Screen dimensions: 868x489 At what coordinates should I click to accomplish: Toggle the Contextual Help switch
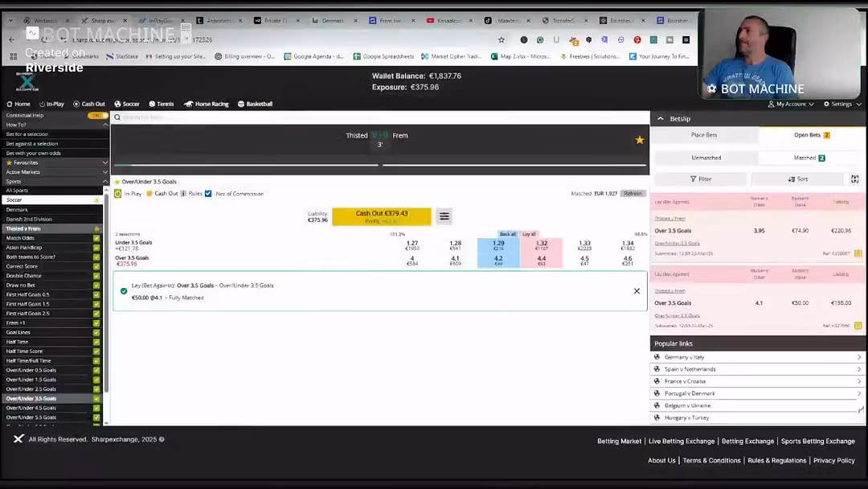[98, 116]
